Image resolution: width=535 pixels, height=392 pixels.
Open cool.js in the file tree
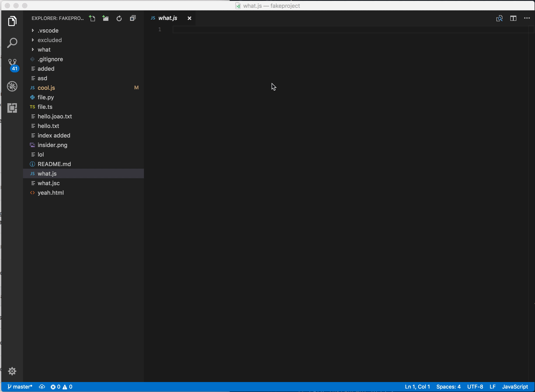[x=46, y=88]
